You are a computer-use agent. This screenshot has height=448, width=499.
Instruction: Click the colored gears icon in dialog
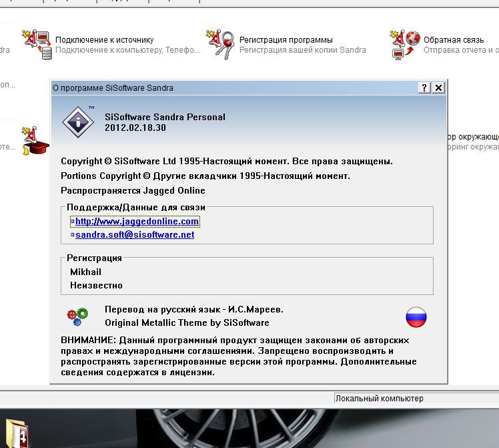pyautogui.click(x=77, y=316)
